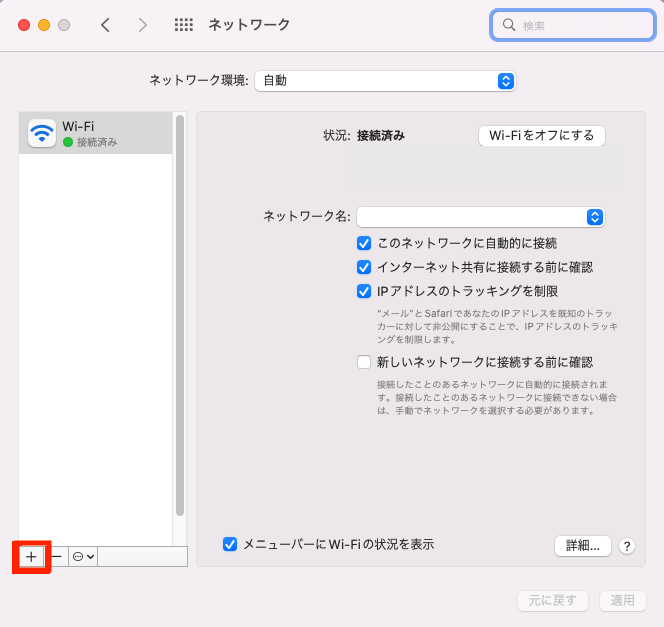Open the ネットワーク環境 dropdown
664x627 pixels.
coord(385,81)
